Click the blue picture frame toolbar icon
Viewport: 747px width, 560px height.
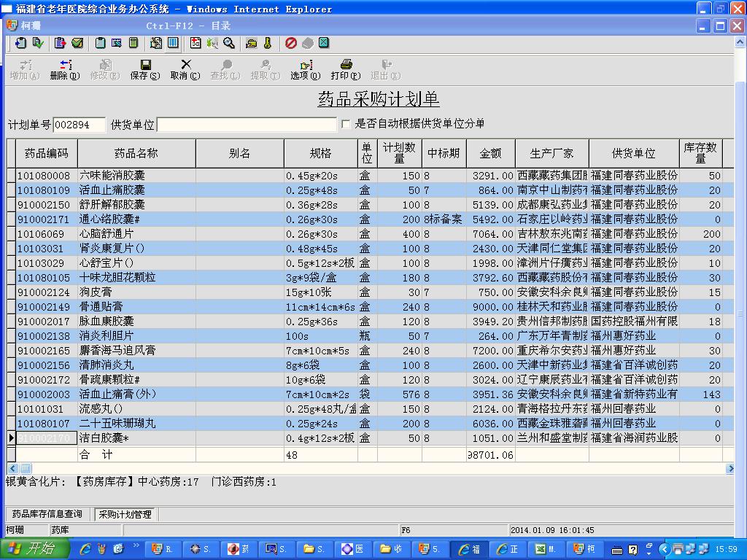click(x=116, y=43)
